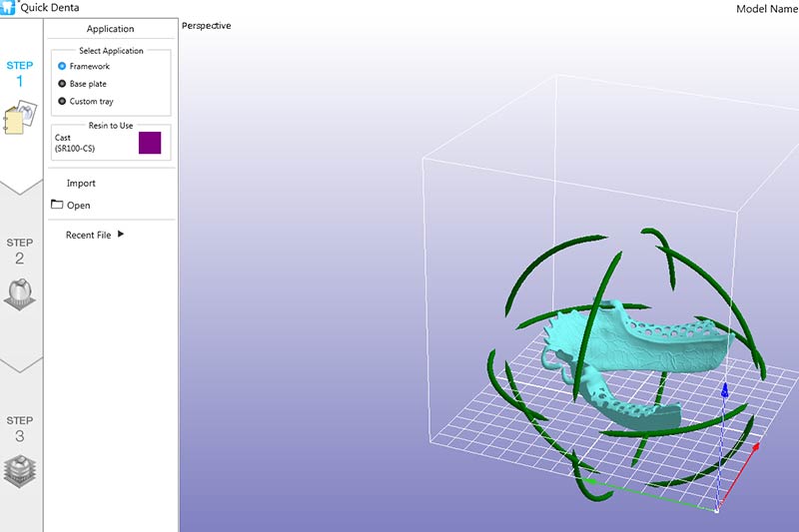Open the Perspective view selector

pyautogui.click(x=206, y=26)
